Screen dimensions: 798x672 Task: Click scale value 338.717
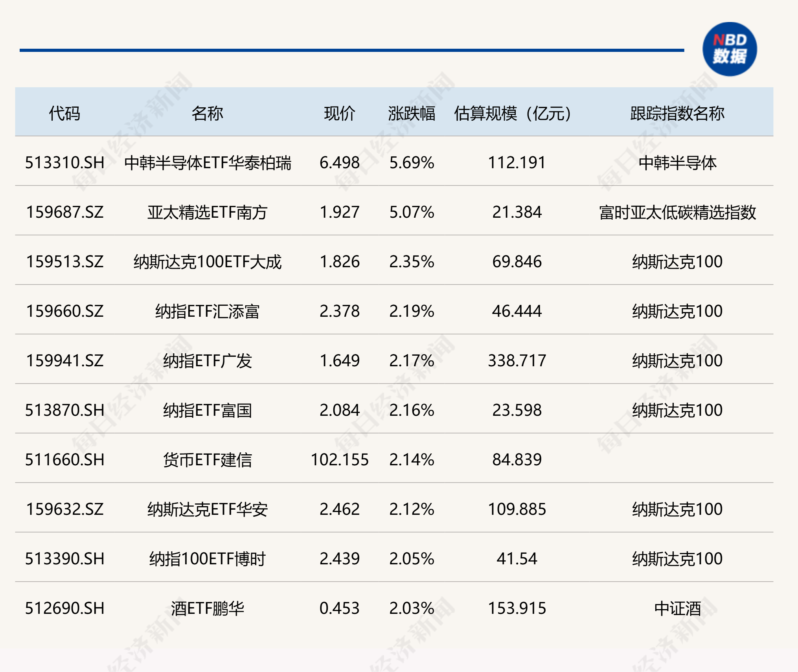(517, 361)
